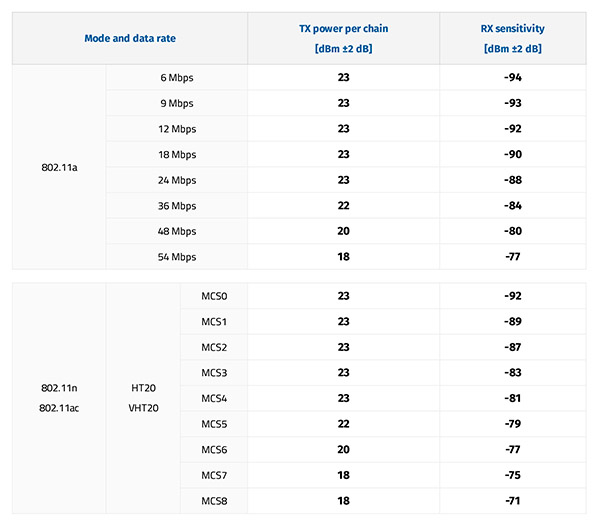Click the Mode and data rate header
Viewport: 600px width, 526px height.
coord(129,38)
